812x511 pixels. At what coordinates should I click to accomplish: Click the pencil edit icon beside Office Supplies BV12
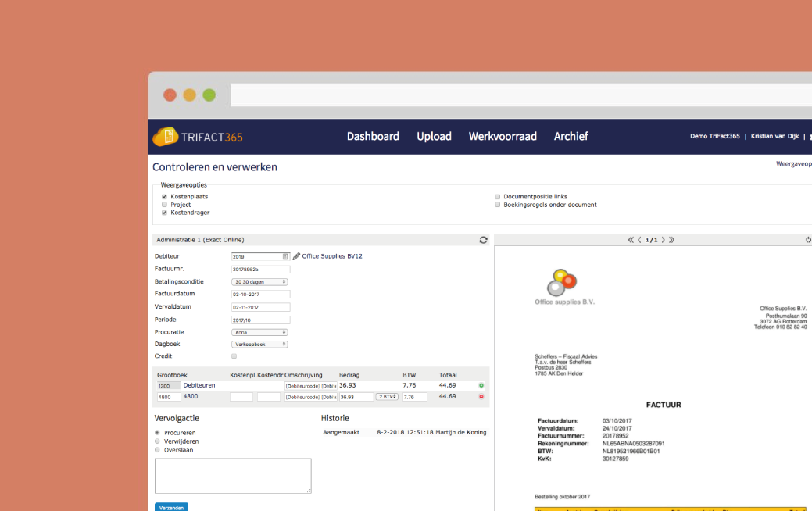[296, 256]
